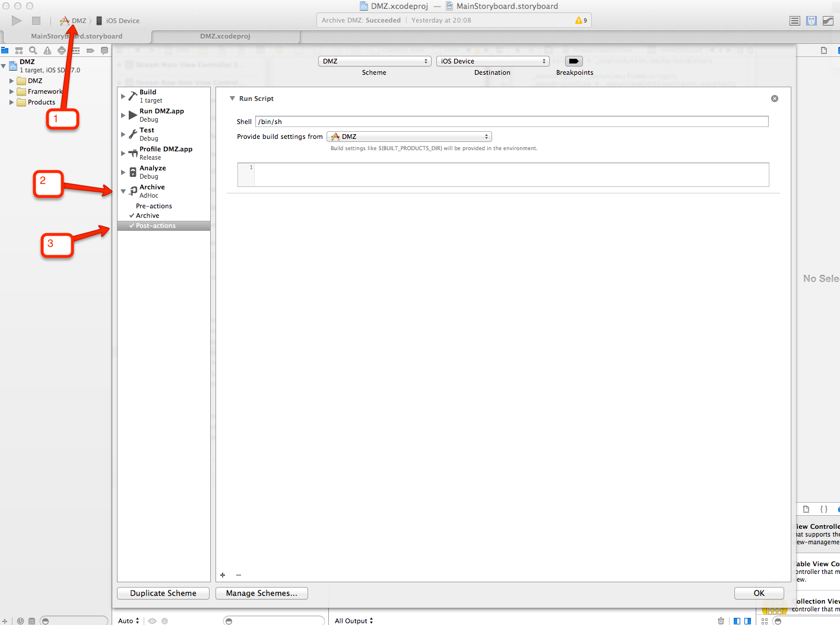
Task: Toggle quick look eye icon in debug bar
Action: [x=153, y=621]
